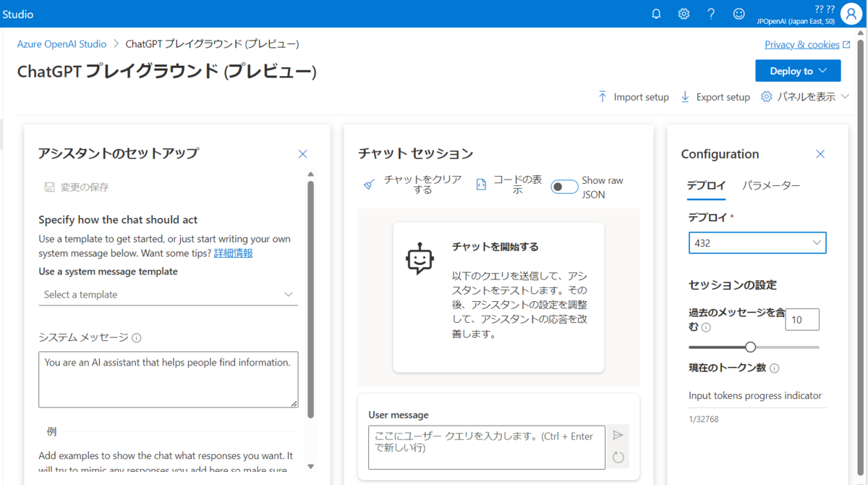The height and width of the screenshot is (485, 868).
Task: Close the アシスタントのセットアップ panel
Action: (x=302, y=153)
